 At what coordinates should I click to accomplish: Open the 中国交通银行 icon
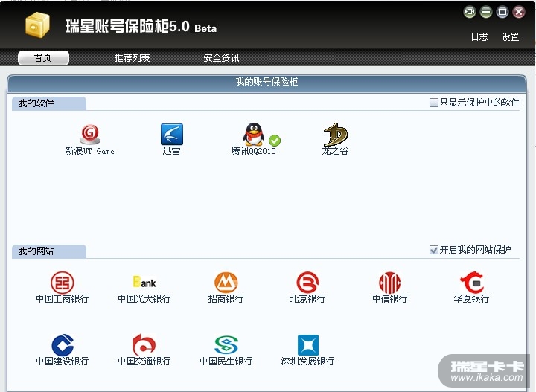pos(144,345)
